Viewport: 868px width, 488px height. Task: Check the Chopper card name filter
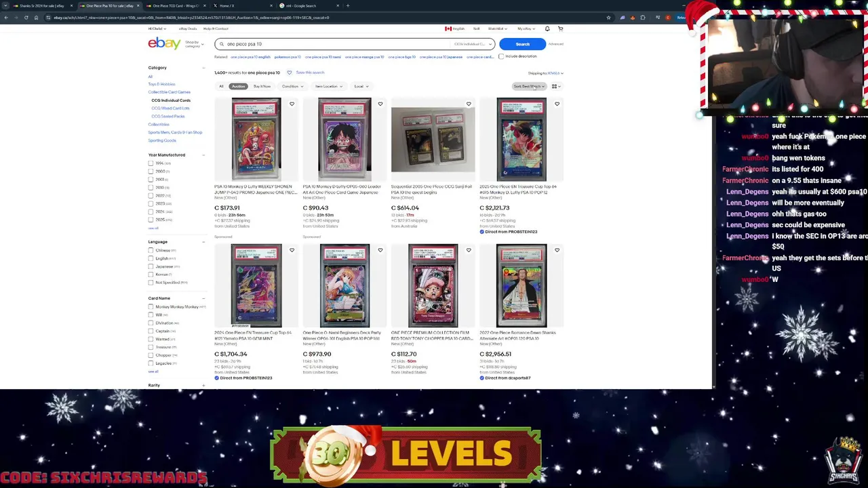point(151,355)
